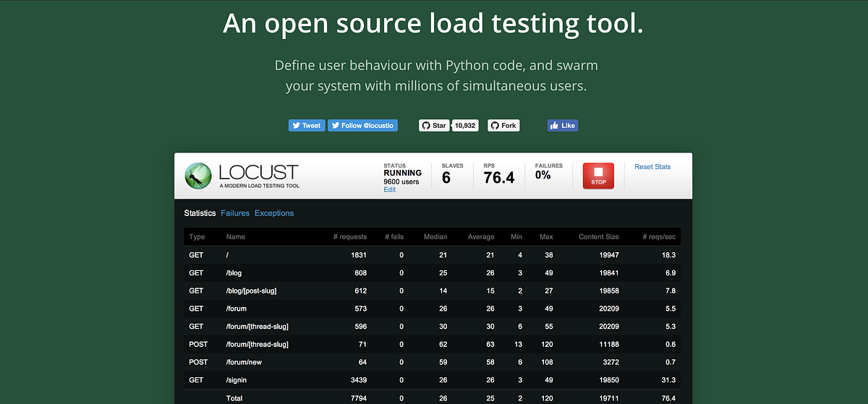The image size is (868, 404).
Task: Click requests value 3439 for /signin
Action: [358, 380]
